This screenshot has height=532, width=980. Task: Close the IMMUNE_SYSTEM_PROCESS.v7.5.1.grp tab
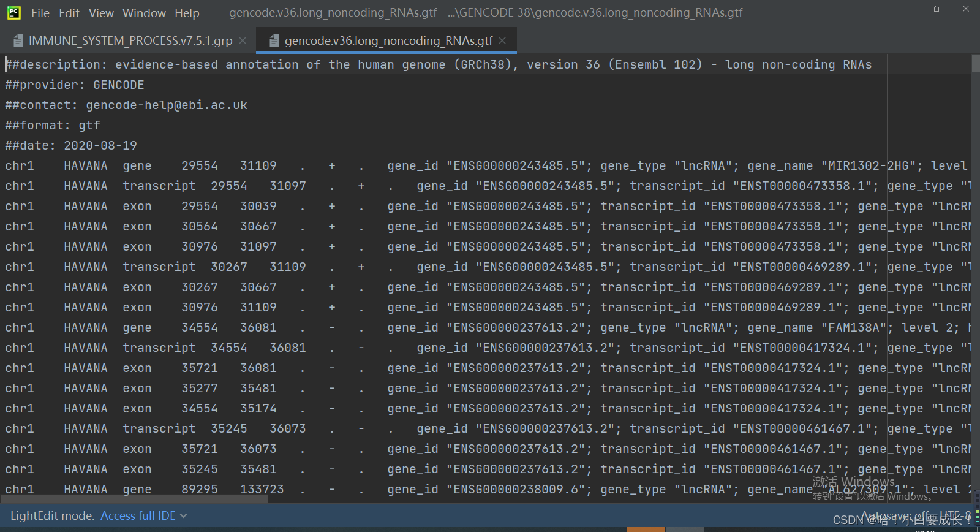243,40
